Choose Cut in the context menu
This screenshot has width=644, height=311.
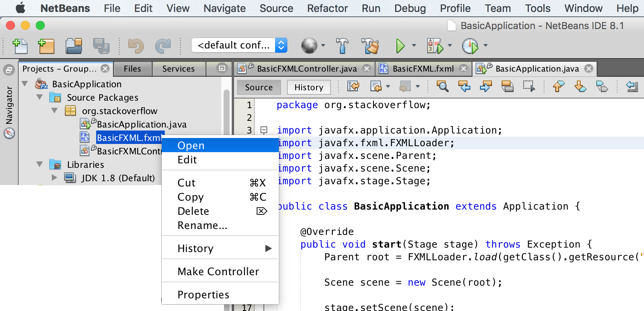[220, 183]
